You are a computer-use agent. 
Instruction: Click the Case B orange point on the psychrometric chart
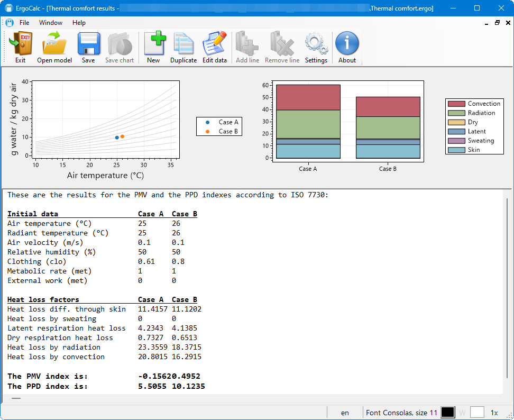pyautogui.click(x=122, y=136)
